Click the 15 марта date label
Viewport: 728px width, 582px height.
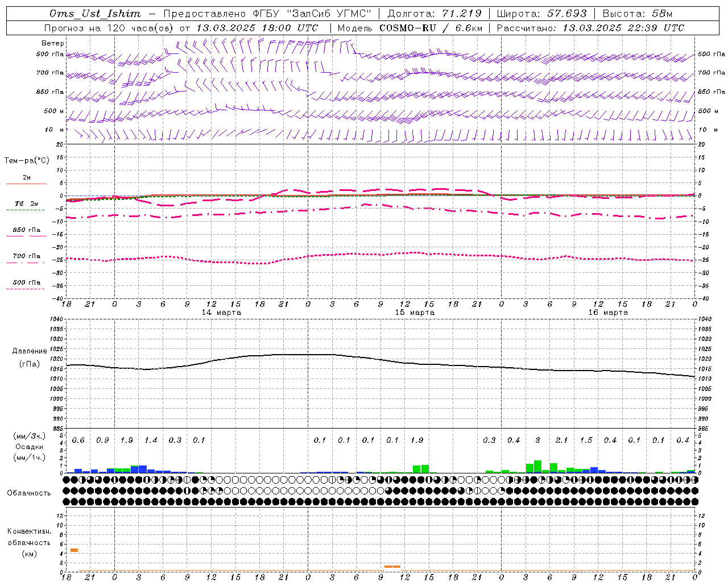[415, 313]
